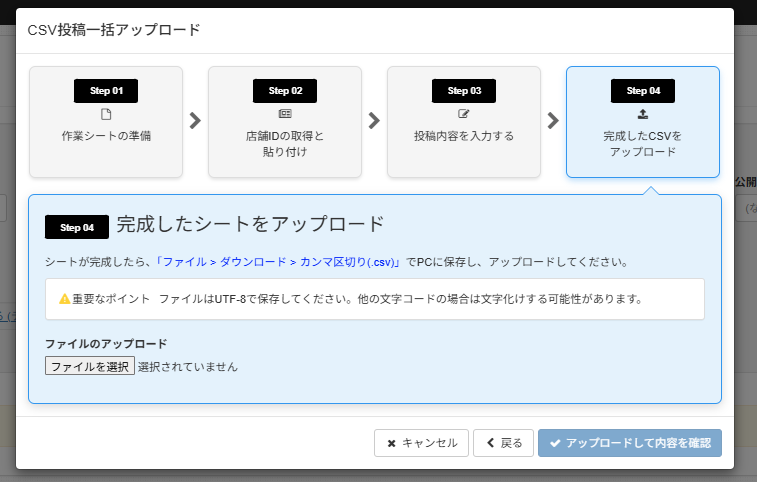Open file chooser with ファイルを選択

tap(90, 366)
